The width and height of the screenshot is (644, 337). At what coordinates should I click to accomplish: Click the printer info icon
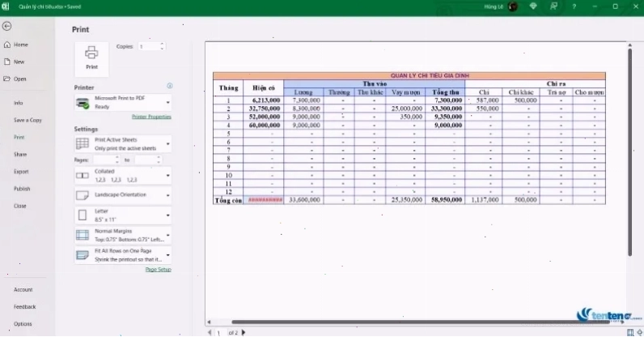[x=170, y=86]
